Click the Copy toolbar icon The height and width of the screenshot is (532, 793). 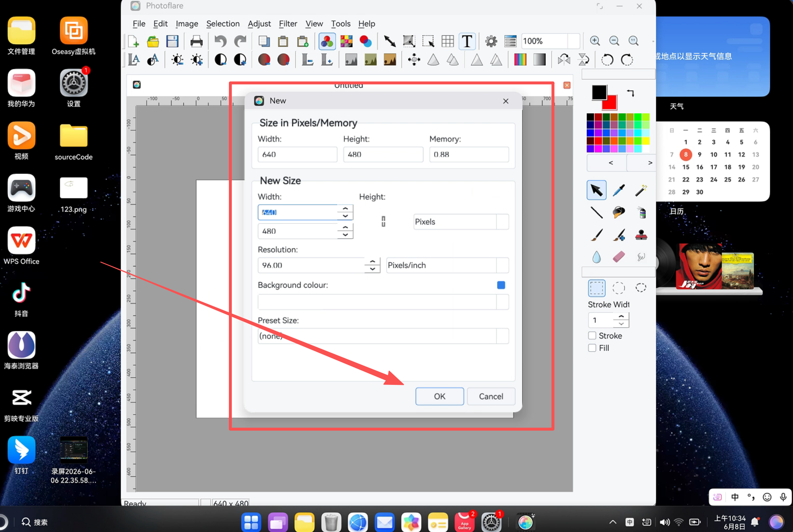point(264,41)
